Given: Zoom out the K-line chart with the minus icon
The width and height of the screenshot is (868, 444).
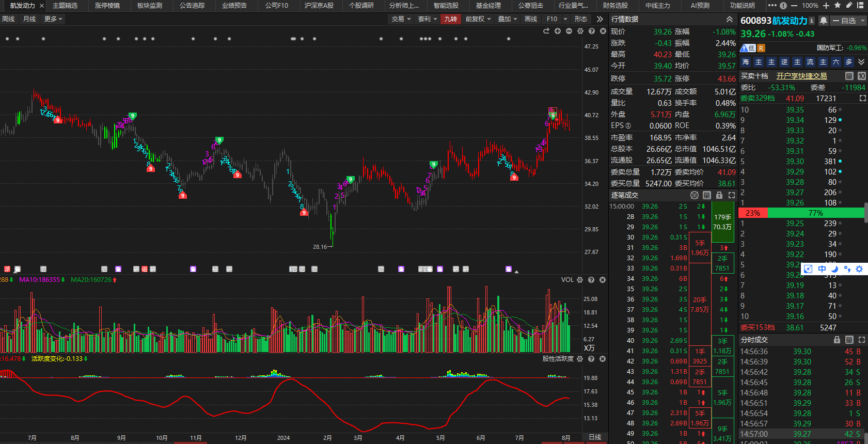Looking at the screenshot, I should 569,31.
